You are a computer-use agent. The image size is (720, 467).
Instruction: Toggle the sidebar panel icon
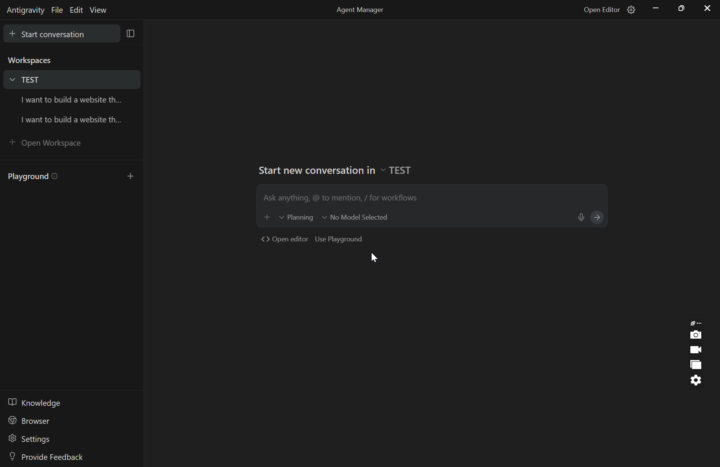pyautogui.click(x=130, y=33)
